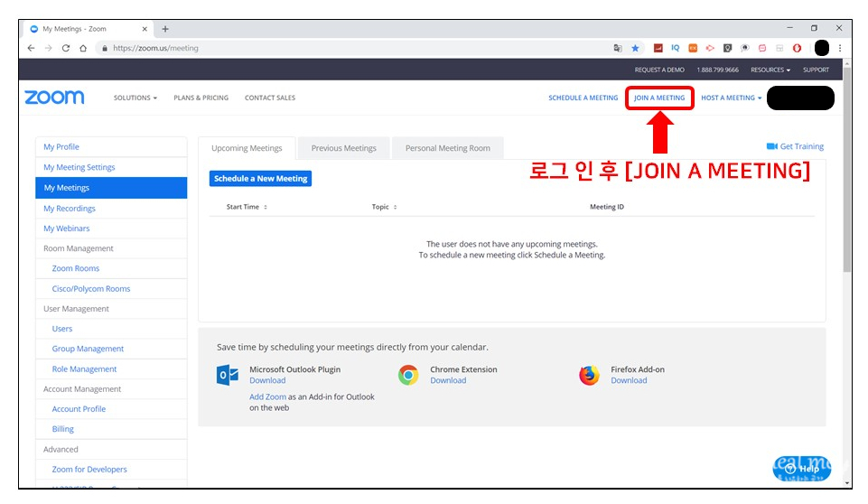Download the Firefox Add-on
This screenshot has height=504, width=868.
[x=629, y=380]
